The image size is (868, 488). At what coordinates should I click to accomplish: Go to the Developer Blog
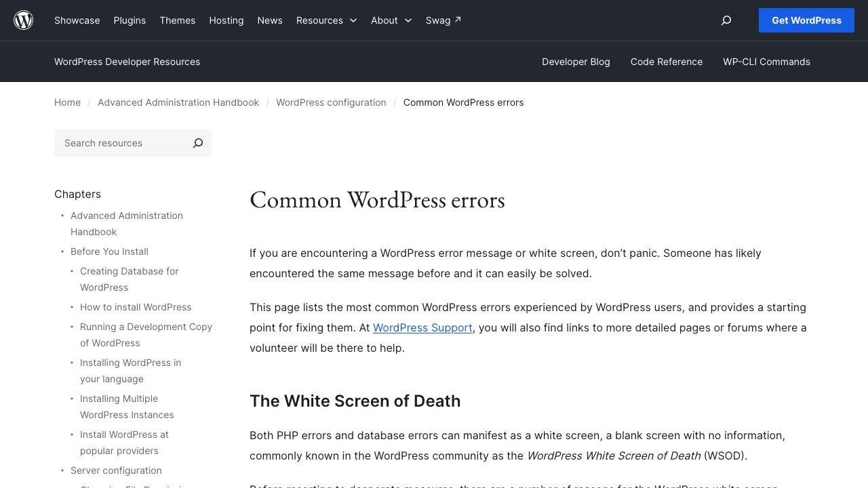click(576, 62)
